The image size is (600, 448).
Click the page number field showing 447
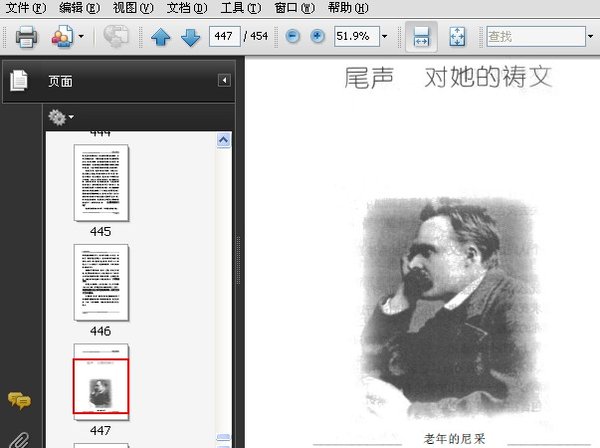(225, 36)
